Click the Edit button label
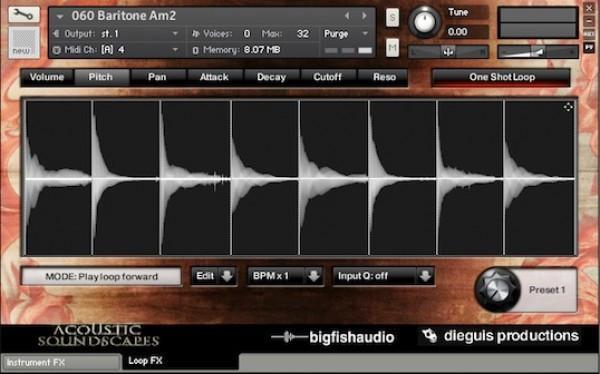Viewport: 600px width, 374px height. click(x=205, y=276)
